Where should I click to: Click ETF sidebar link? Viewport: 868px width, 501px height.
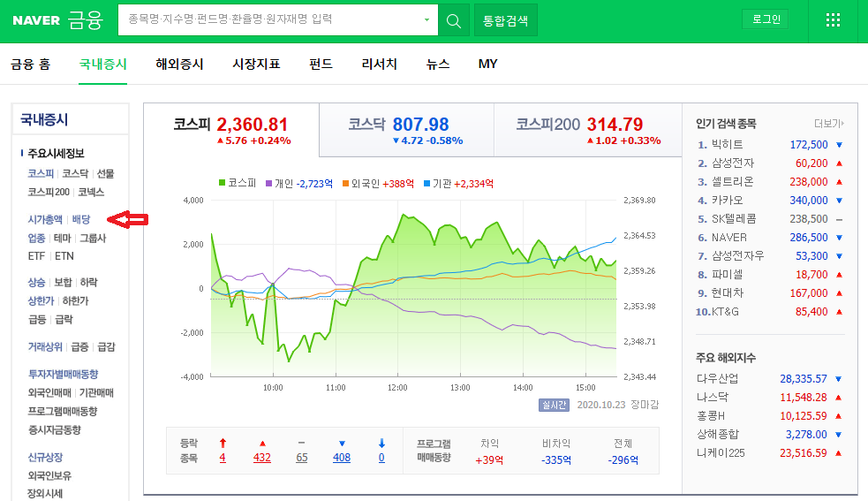tap(36, 256)
